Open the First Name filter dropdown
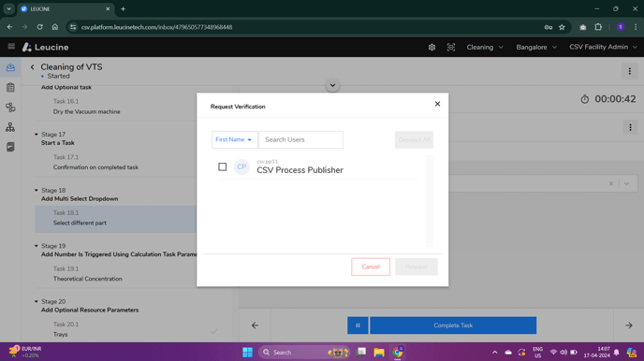 click(234, 140)
